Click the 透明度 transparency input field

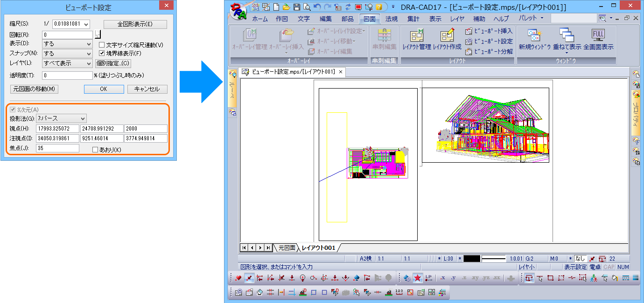click(68, 76)
